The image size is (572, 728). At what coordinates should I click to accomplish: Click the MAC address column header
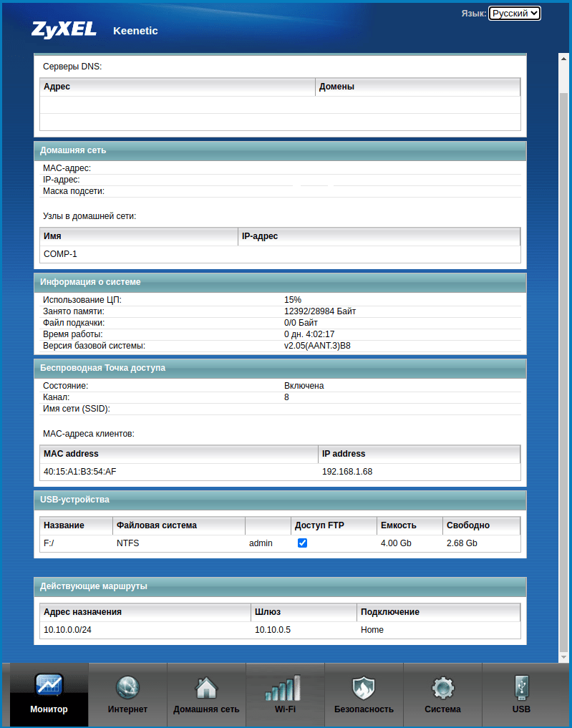click(x=179, y=454)
